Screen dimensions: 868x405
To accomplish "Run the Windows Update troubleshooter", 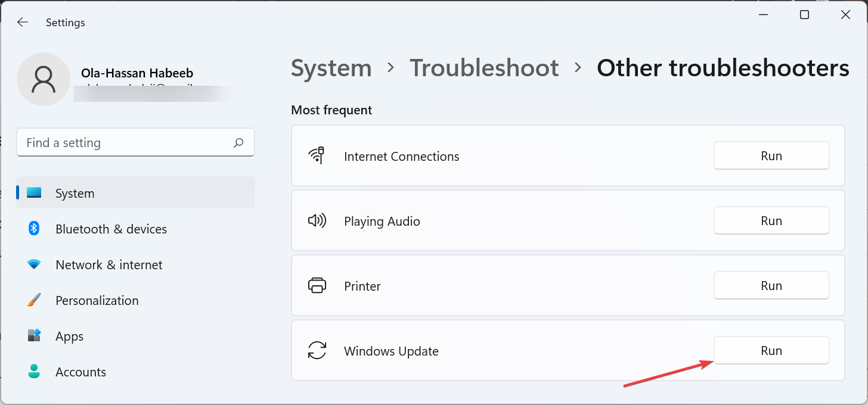I will [771, 350].
